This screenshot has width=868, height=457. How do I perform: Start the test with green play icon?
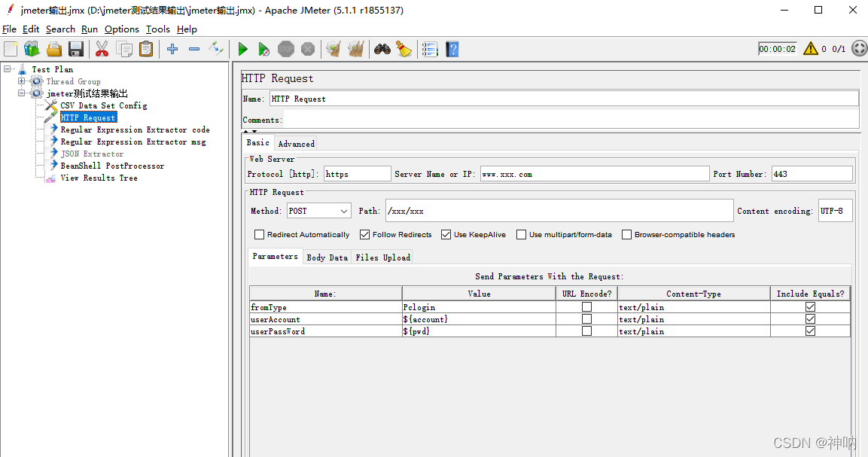(242, 49)
